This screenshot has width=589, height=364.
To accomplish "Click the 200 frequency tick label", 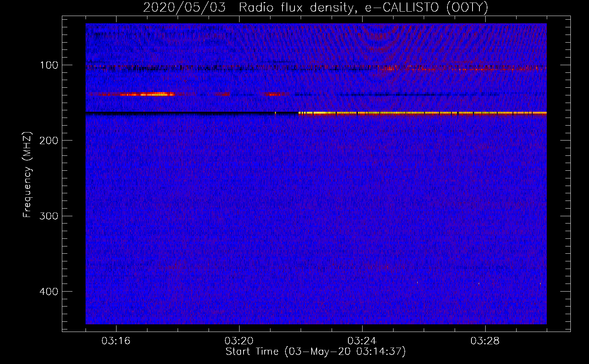I will (x=49, y=141).
